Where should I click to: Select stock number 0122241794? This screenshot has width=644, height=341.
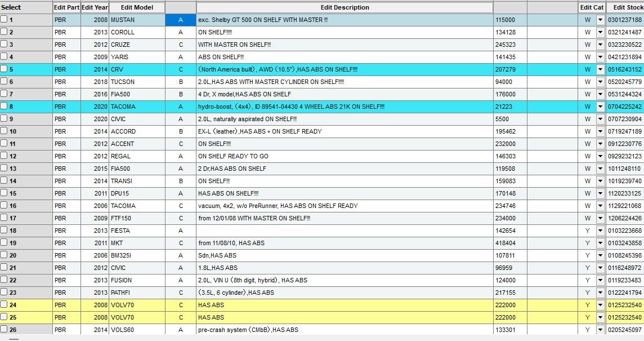click(625, 293)
